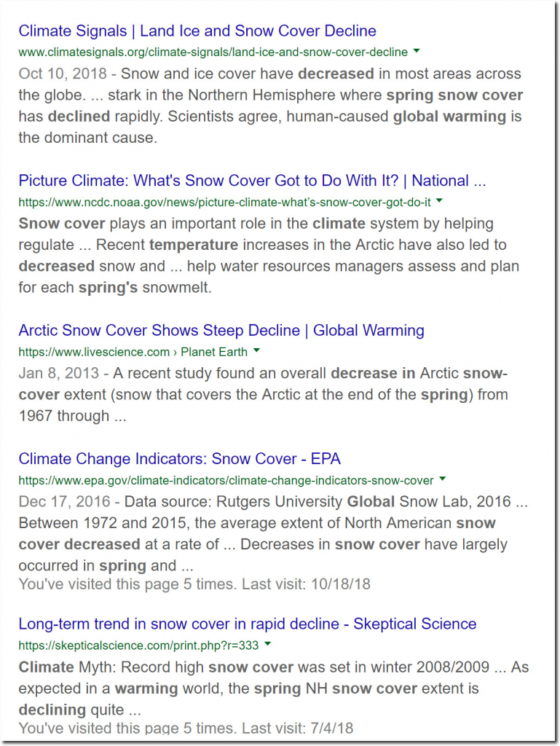Select the Planet Earth breadcrumb
This screenshot has height=746, width=560.
click(214, 352)
